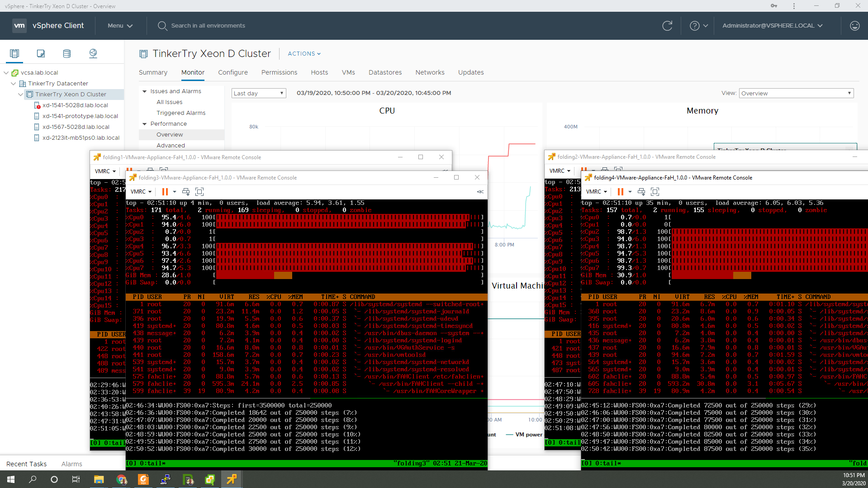868x488 pixels.
Task: Click Send Ctrl+Alt+Del in folding3 console
Action: click(186, 192)
